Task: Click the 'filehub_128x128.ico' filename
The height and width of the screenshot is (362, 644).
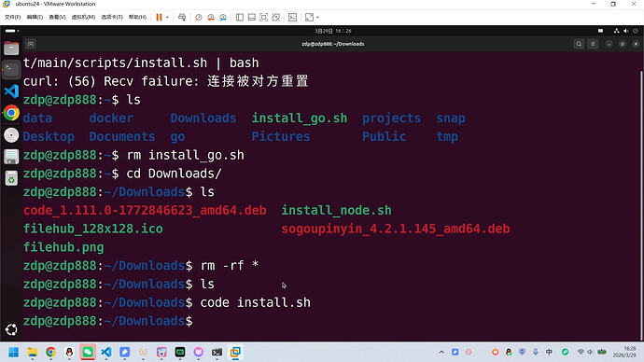Action: point(92,229)
